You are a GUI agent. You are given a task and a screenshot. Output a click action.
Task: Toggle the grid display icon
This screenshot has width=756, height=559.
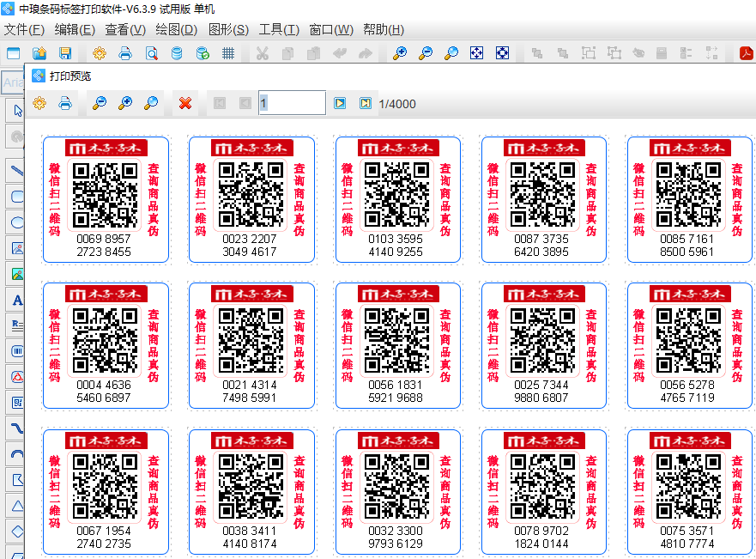(x=228, y=53)
